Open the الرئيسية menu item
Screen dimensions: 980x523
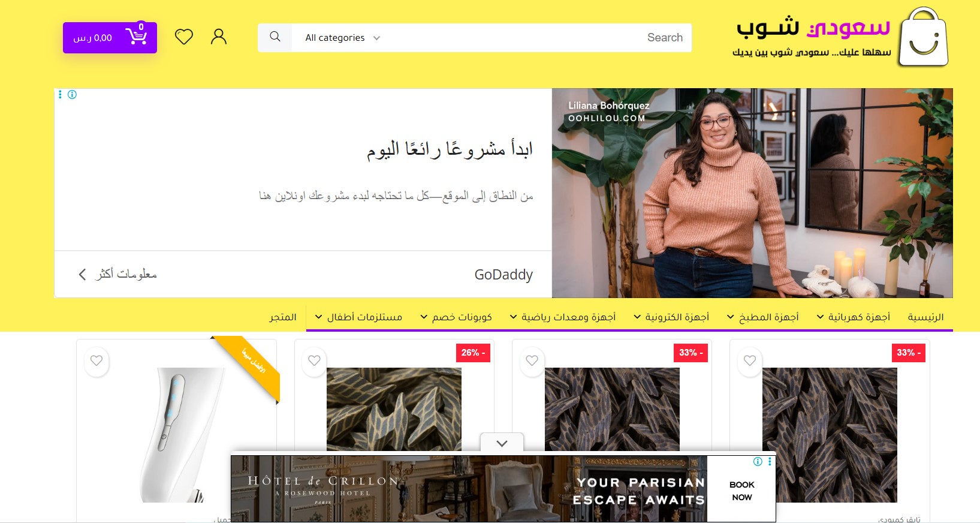point(925,317)
